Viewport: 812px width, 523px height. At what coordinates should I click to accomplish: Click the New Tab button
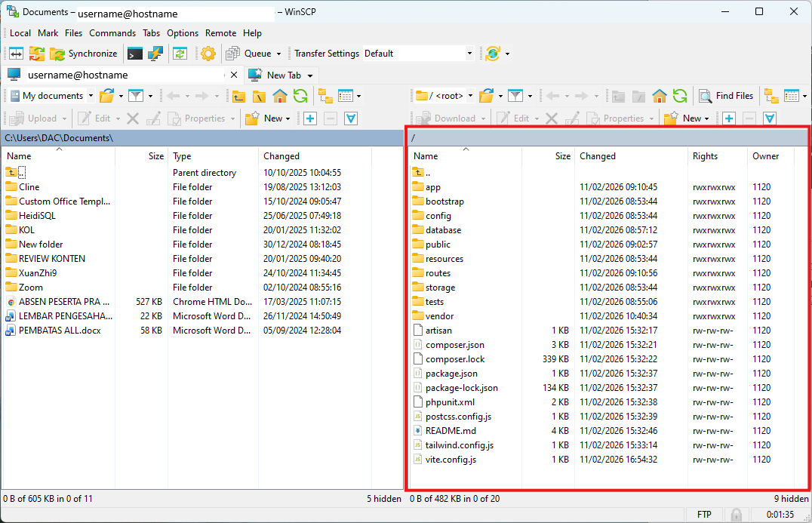click(x=281, y=75)
